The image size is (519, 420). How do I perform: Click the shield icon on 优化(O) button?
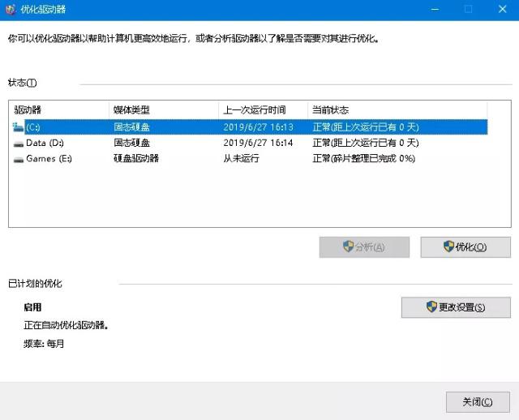(449, 246)
